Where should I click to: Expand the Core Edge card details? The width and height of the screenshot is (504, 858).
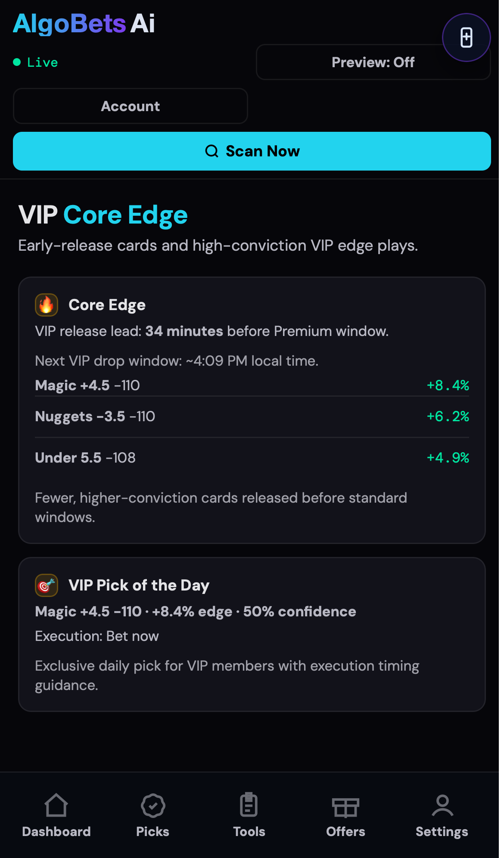point(252,409)
